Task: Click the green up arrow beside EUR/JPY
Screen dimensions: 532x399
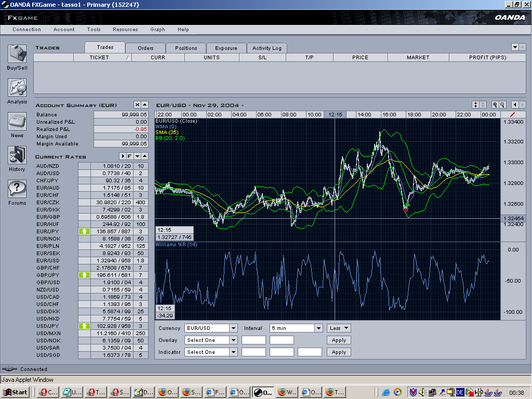Action: 84,231
